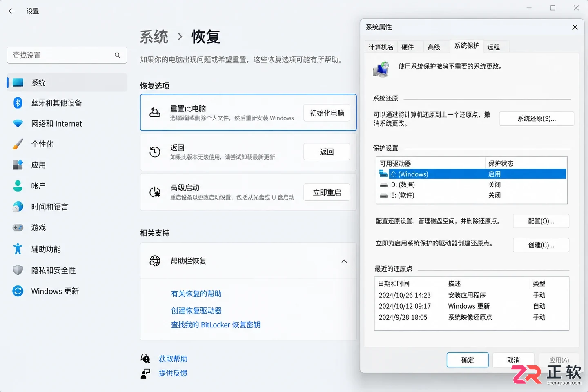Click 提供反馈 link

[173, 373]
